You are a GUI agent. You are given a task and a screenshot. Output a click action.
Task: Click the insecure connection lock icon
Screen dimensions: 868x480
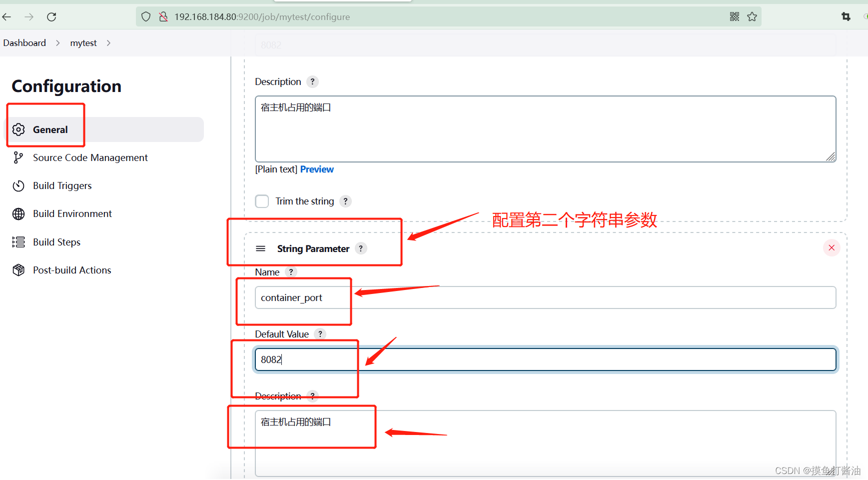163,17
